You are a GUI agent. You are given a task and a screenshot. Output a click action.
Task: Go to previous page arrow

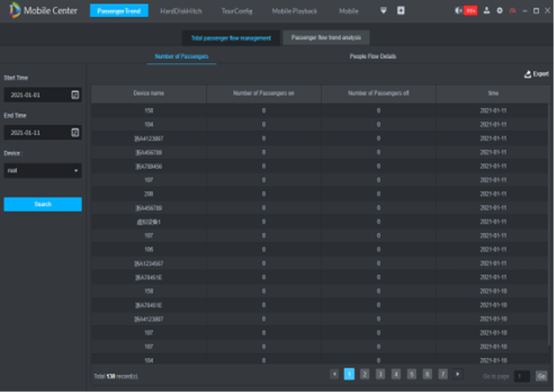tap(334, 374)
